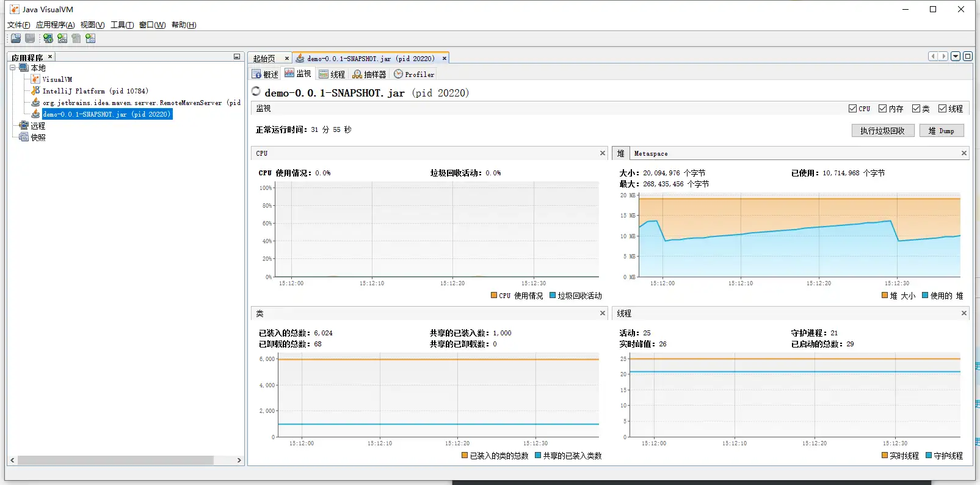
Task: Select IntelliJ Platform process in tree
Action: point(95,91)
